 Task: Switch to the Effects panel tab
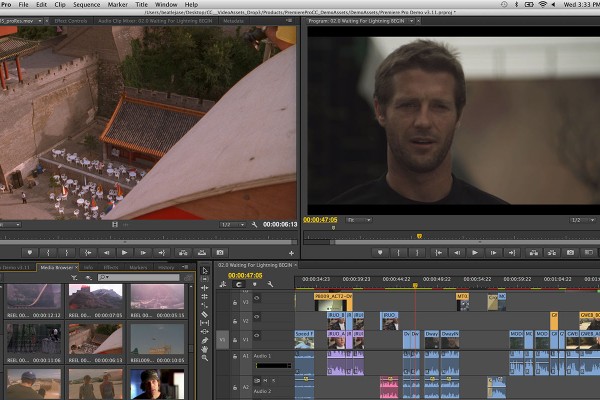pyautogui.click(x=111, y=267)
